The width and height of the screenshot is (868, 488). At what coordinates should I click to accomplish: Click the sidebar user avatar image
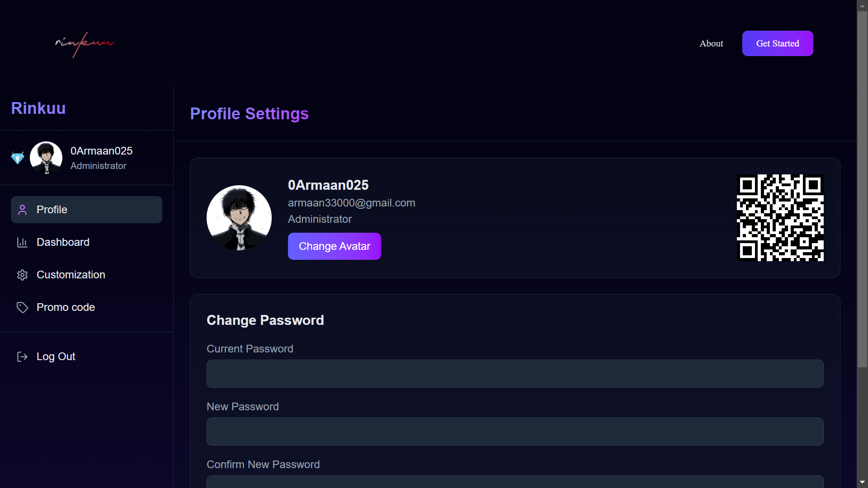pyautogui.click(x=46, y=158)
